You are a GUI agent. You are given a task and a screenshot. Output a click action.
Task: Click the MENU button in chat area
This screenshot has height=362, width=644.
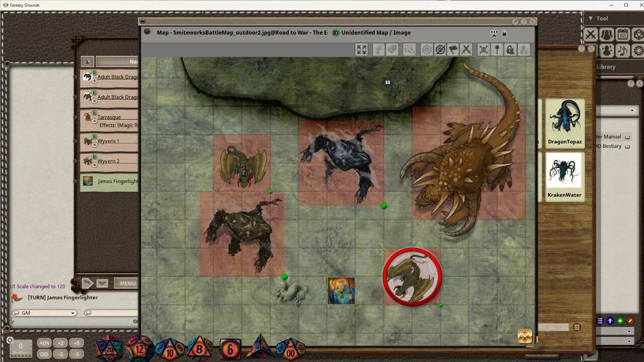(127, 283)
